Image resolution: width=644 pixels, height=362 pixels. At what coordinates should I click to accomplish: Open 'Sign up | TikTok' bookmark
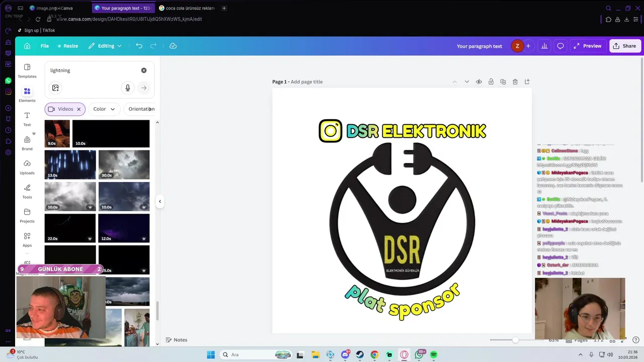click(x=37, y=31)
